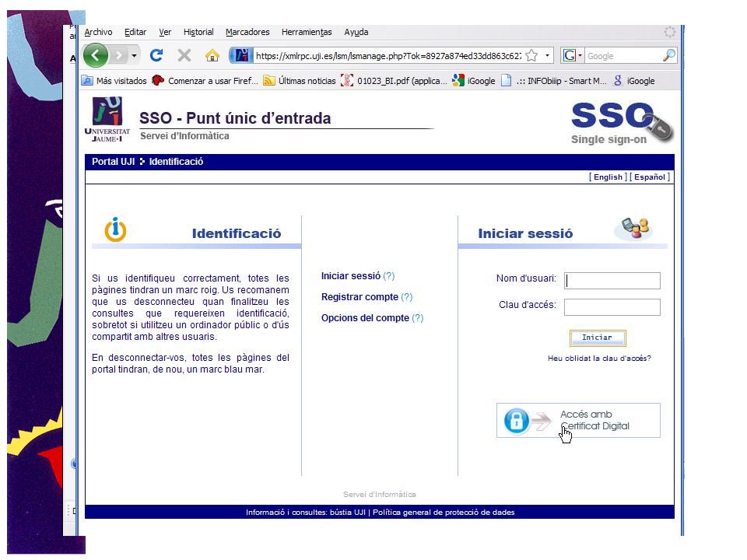
Task: Open the Más visitados bookmark folder
Action: [114, 80]
